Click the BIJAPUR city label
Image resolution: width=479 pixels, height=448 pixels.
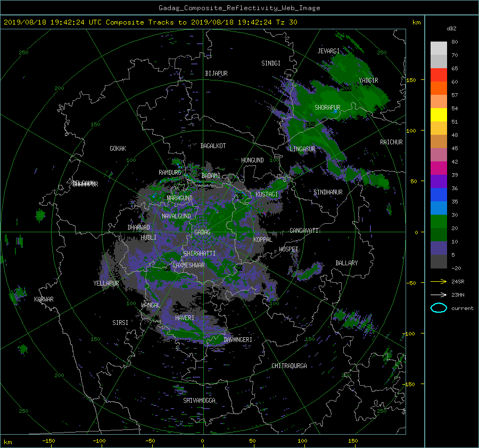216,74
